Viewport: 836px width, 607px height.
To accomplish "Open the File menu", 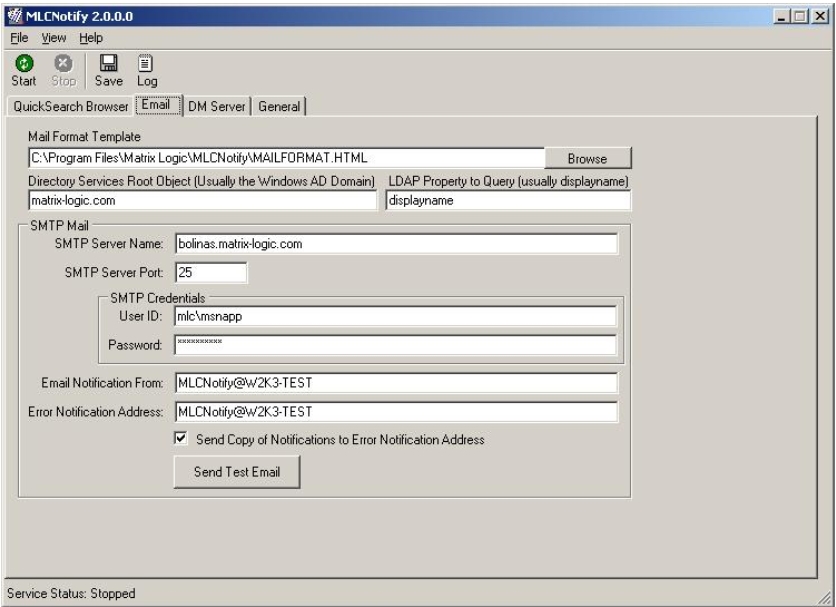I will 19,38.
